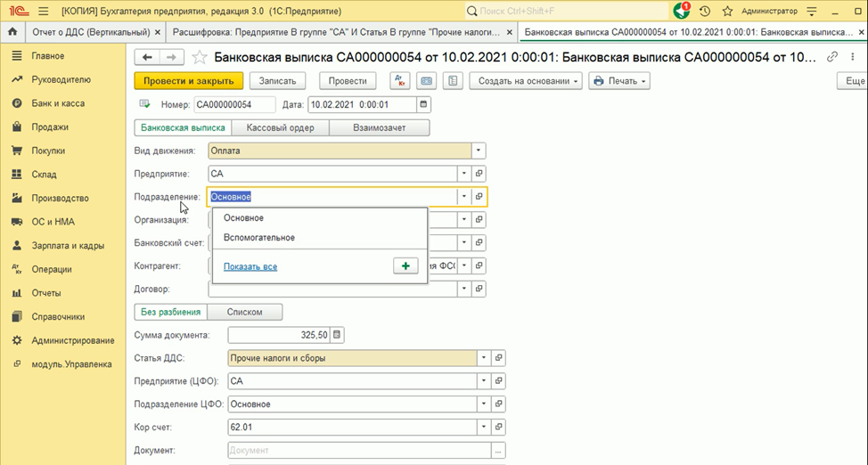Open the Продажи section in sidebar
Screen dimensions: 868x465
[x=50, y=127]
